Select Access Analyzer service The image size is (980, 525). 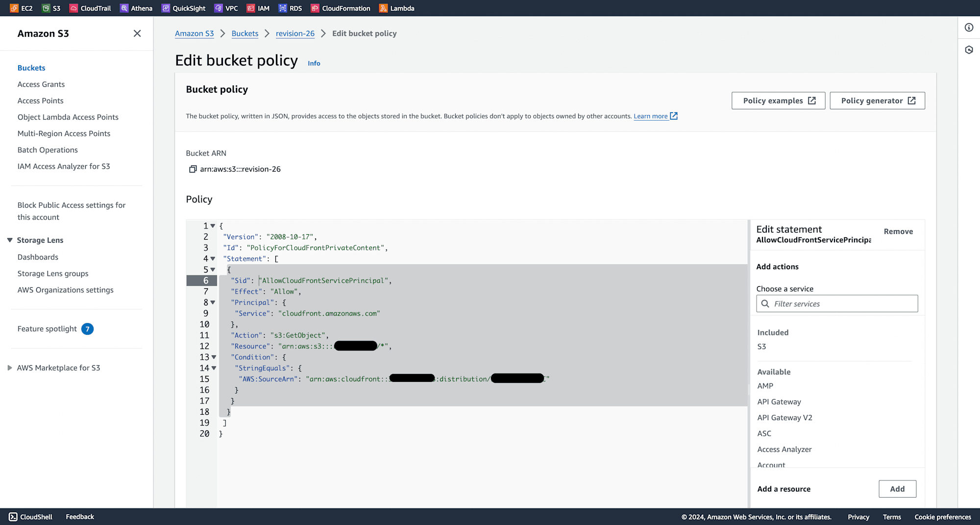784,450
